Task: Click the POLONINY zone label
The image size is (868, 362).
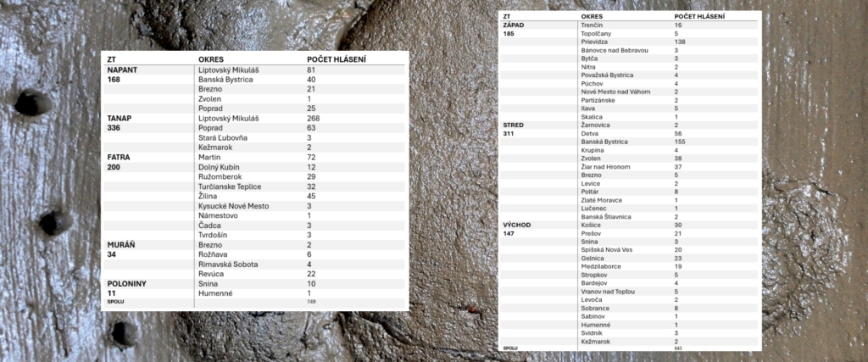Action: (x=126, y=283)
